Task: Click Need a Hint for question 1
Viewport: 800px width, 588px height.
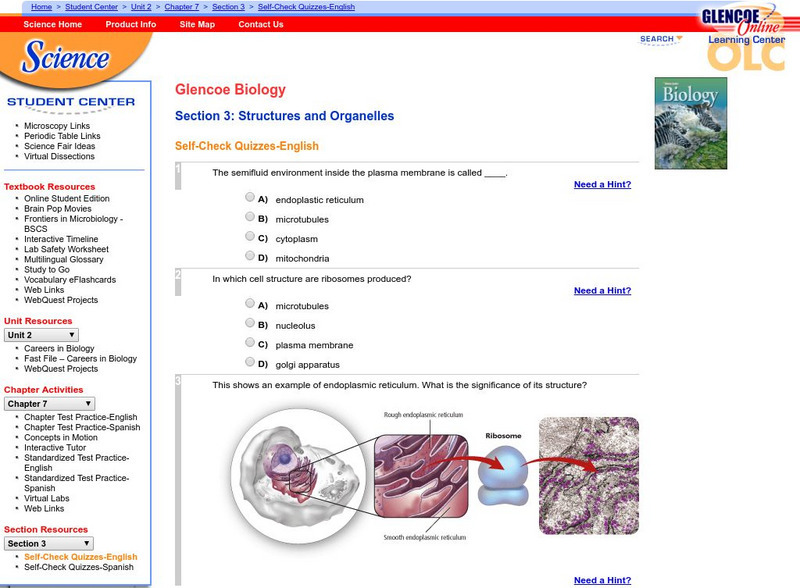Action: 602,184
